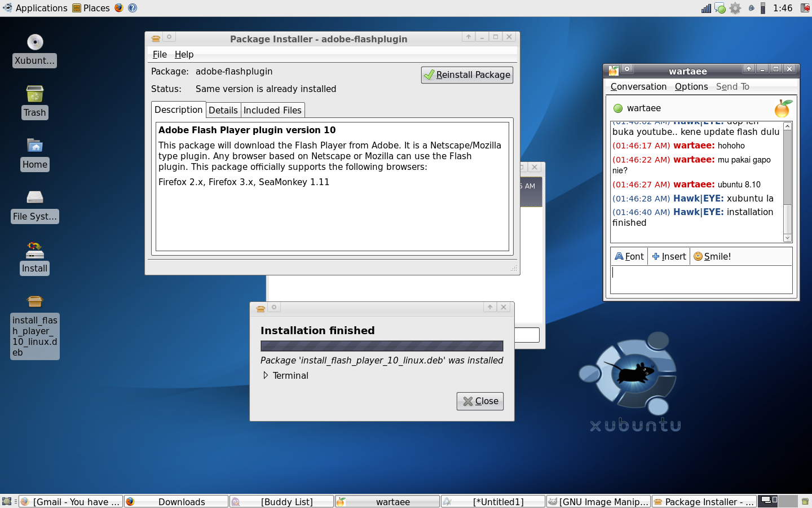Click the chat message input field
The height and width of the screenshot is (508, 812).
(x=701, y=279)
